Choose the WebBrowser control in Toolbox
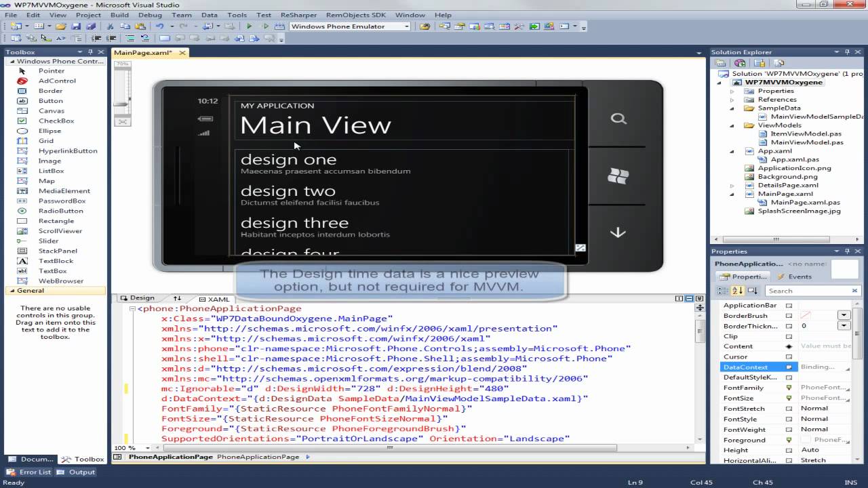This screenshot has width=868, height=488. (x=61, y=281)
